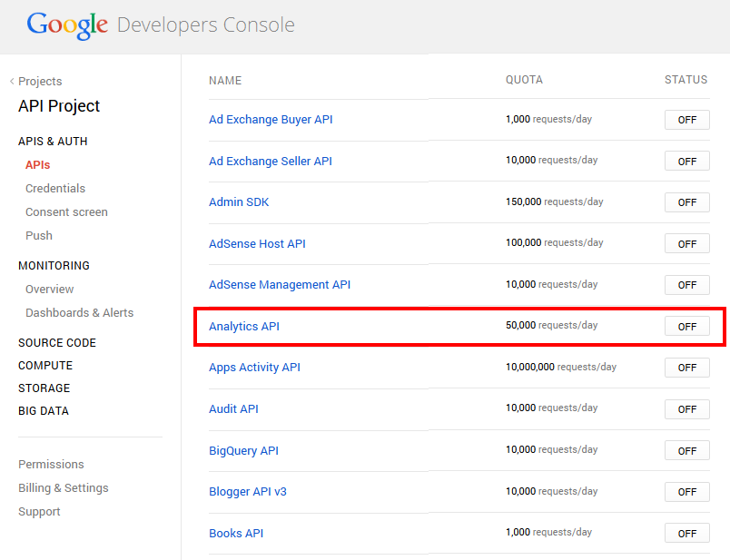
Task: Click the Blogger API v3 link
Action: [x=247, y=492]
